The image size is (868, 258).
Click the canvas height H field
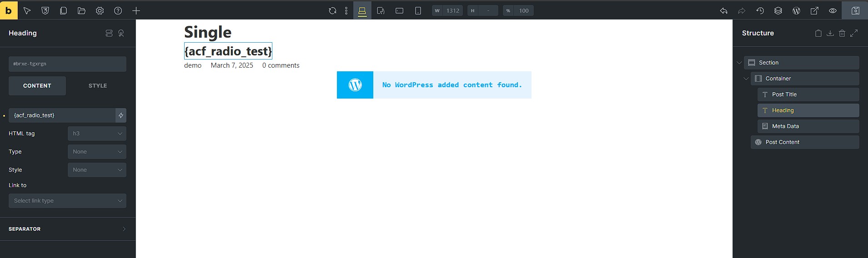(x=483, y=10)
